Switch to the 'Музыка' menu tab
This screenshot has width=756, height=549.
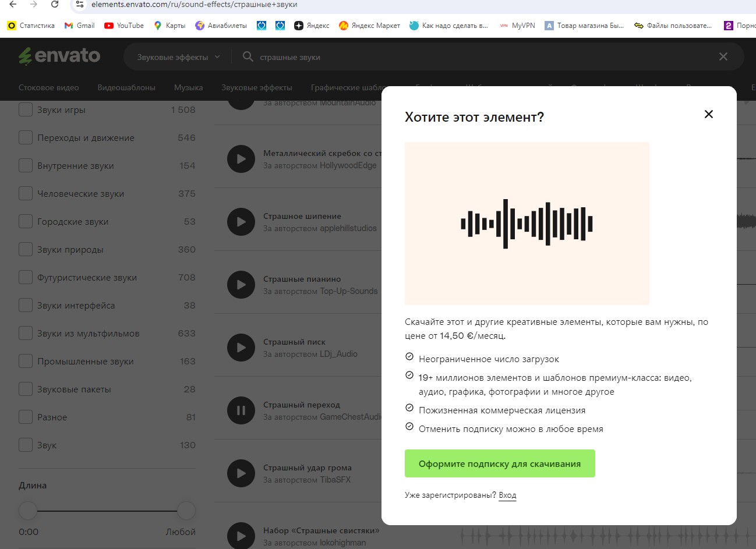pos(188,87)
